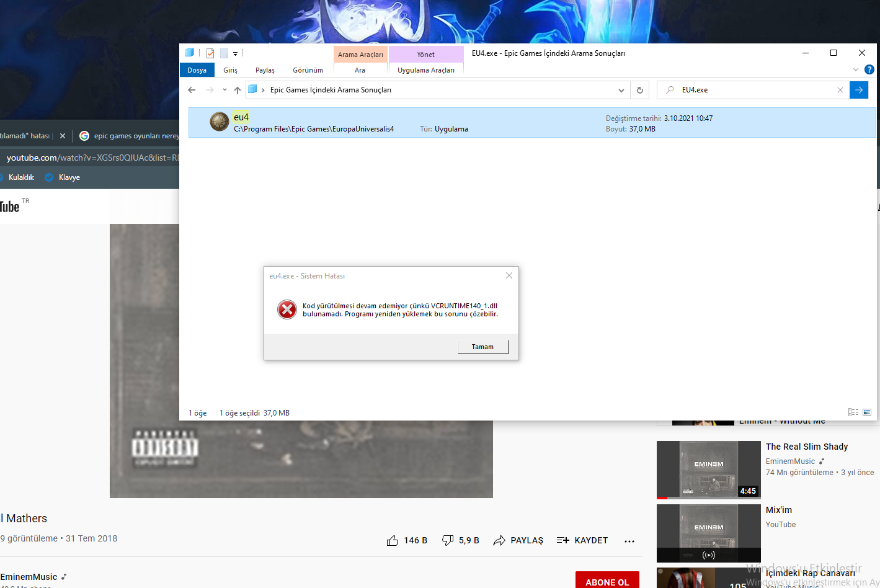Switch to the epic games oyunları browser tab
This screenshot has height=588, width=880.
[129, 136]
